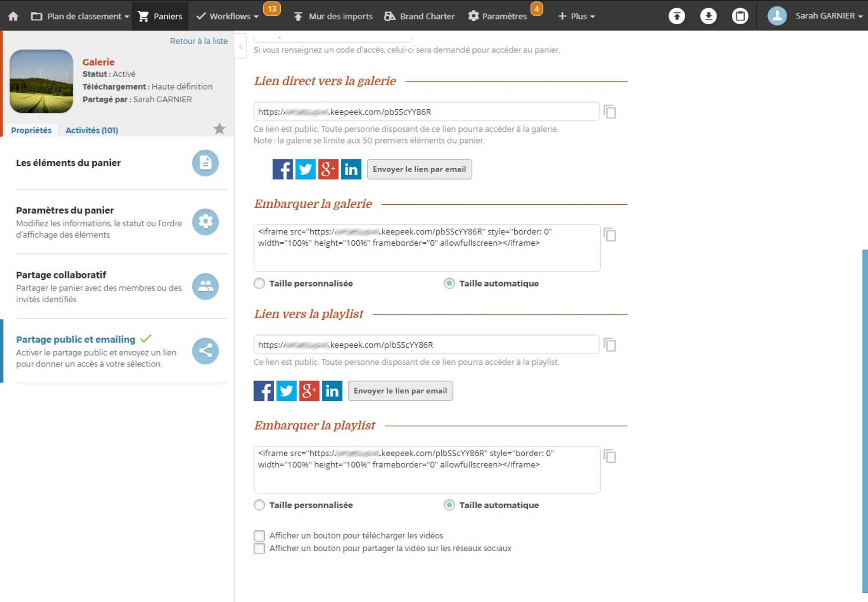Share the playlist on LinkedIn
The width and height of the screenshot is (868, 602).
pos(332,391)
